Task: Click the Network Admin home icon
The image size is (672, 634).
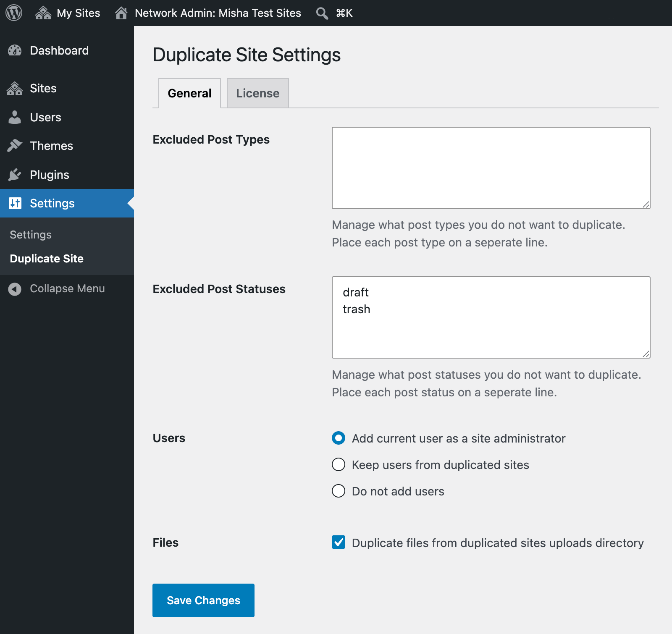Action: tap(121, 13)
